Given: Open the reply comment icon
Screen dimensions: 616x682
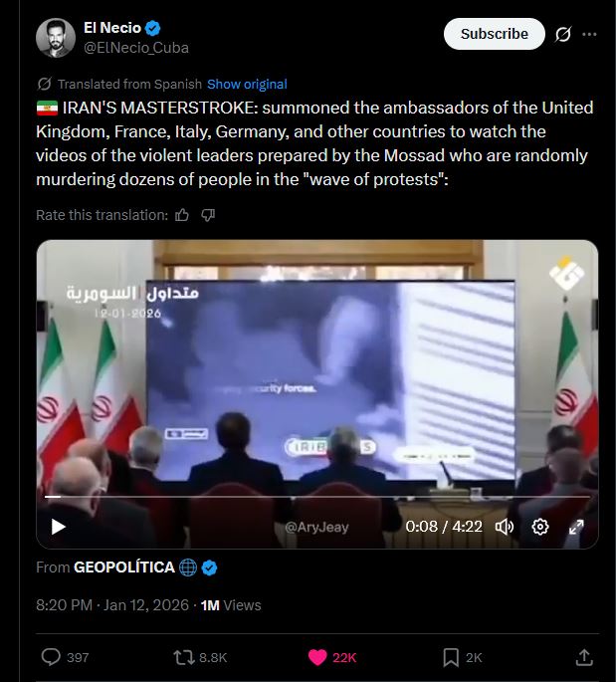Looking at the screenshot, I should point(51,657).
